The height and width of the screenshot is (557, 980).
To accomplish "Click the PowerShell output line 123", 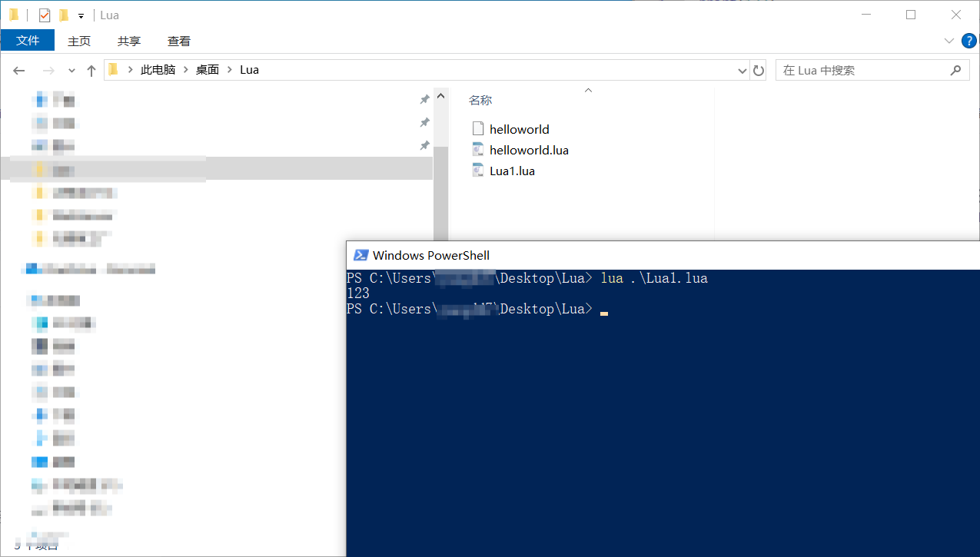I will click(x=358, y=293).
